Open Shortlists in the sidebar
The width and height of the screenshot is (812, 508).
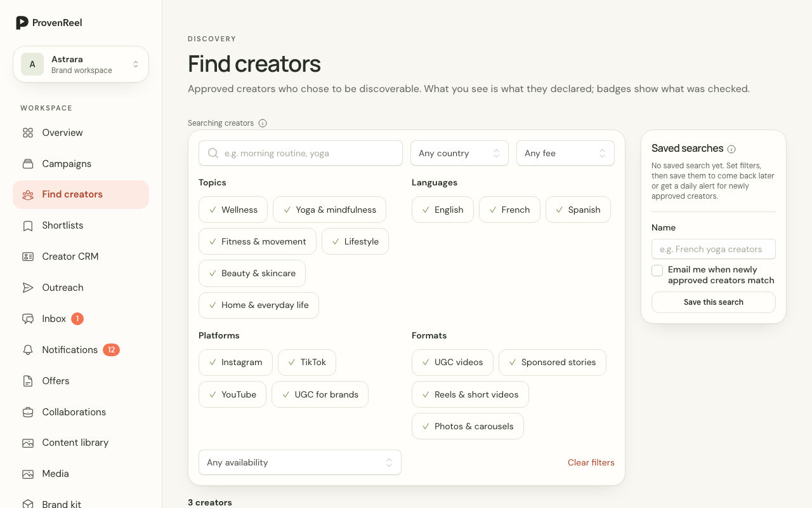coord(81,225)
